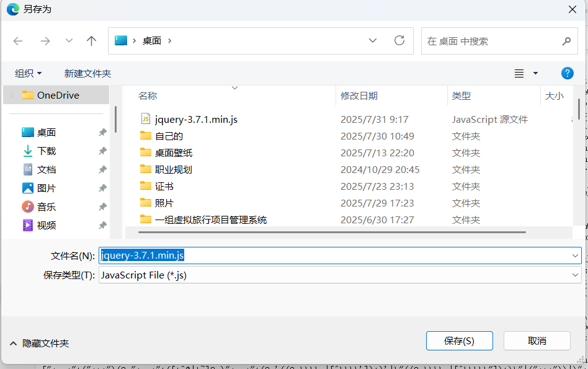The image size is (588, 369).
Task: Click date 2025/7/31 9:17 cell
Action: (x=374, y=119)
